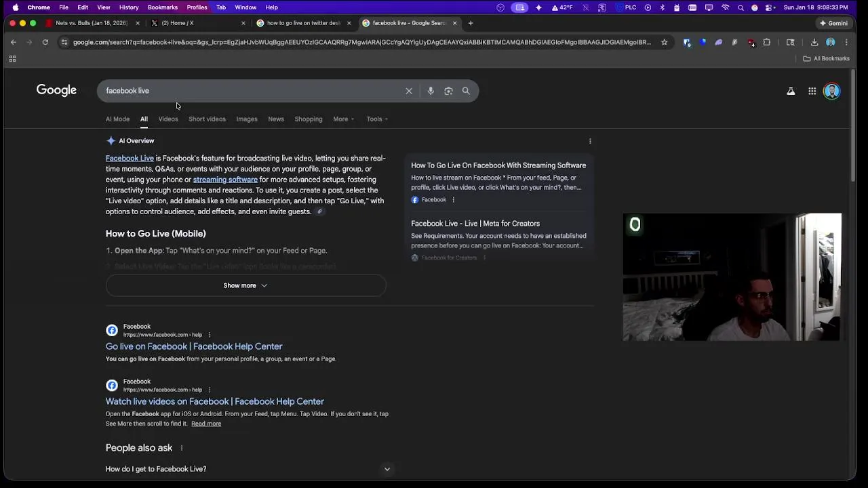
Task: Open the Apple menu
Action: pyautogui.click(x=15, y=7)
